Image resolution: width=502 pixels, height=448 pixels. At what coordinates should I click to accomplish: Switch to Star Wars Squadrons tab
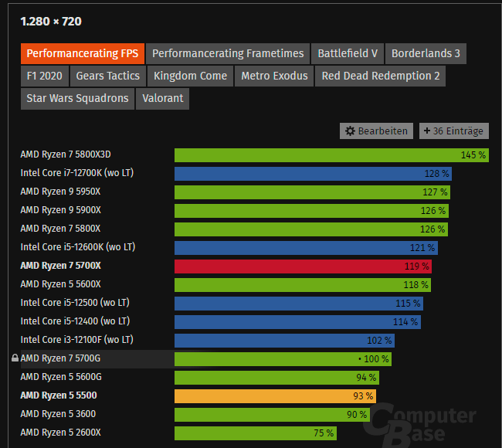click(x=77, y=99)
